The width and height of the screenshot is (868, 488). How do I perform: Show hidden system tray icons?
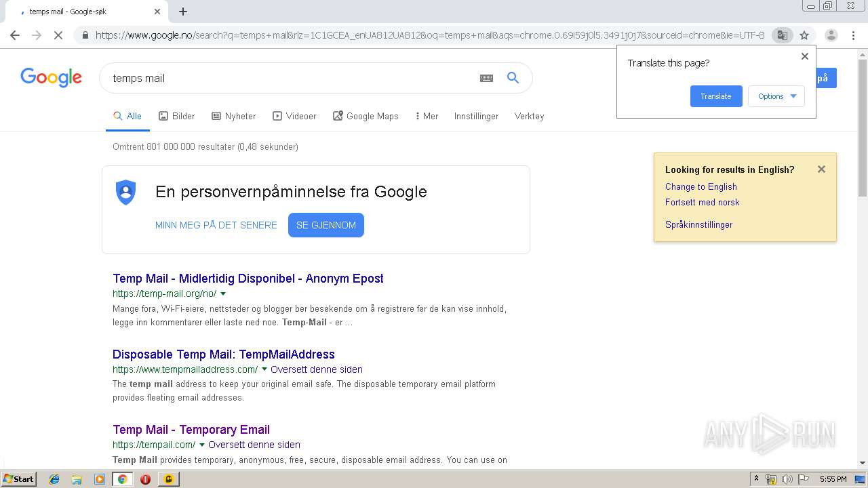757,479
